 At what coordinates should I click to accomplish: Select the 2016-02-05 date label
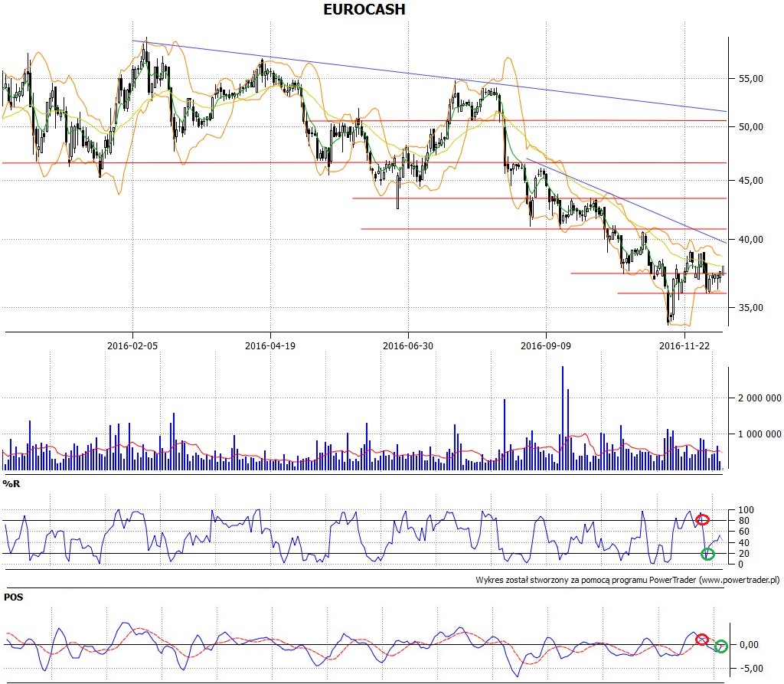point(132,345)
